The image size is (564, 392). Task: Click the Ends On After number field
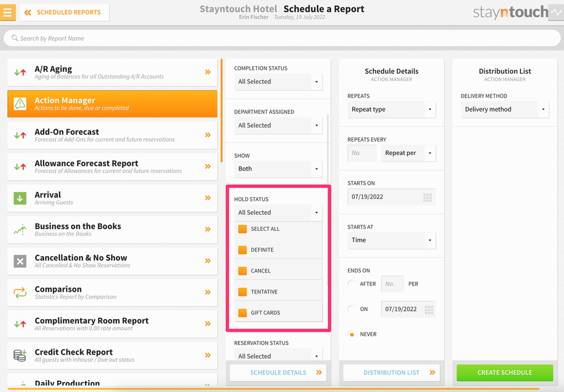(x=392, y=284)
